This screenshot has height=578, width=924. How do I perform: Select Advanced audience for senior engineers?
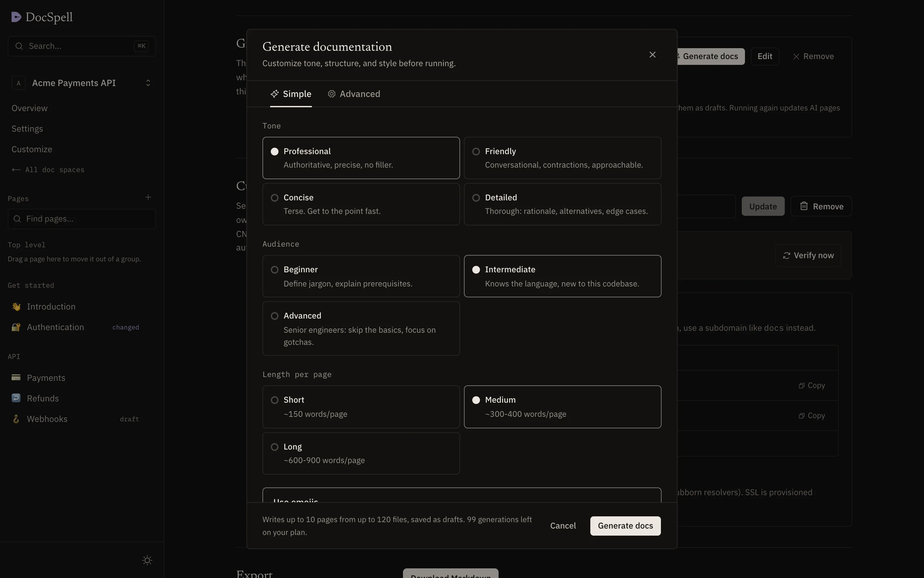point(361,328)
